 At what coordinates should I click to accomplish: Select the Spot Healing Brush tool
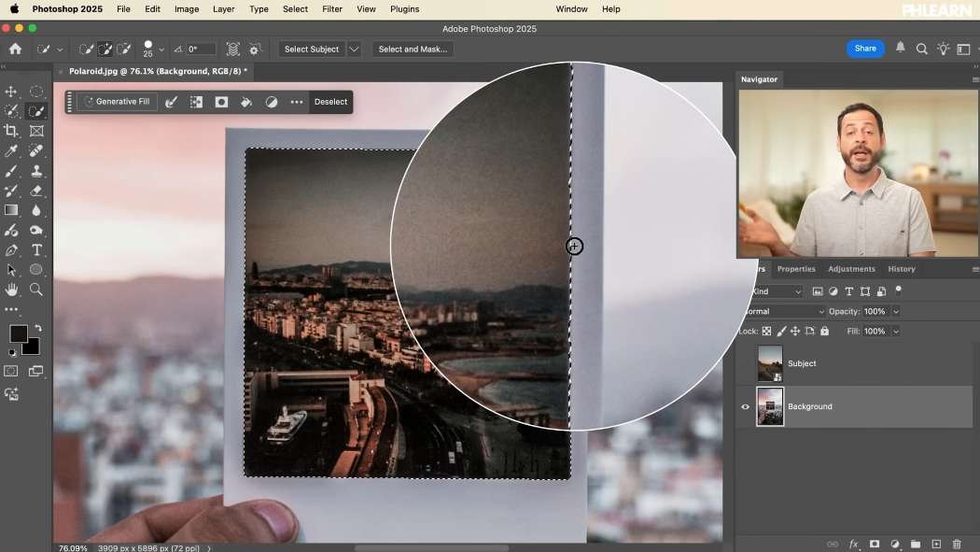(36, 150)
